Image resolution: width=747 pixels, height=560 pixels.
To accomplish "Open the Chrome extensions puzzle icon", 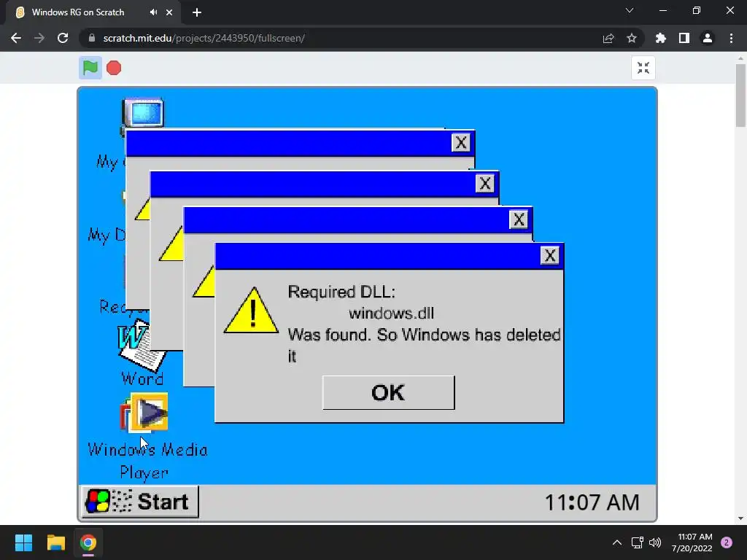I will click(660, 38).
